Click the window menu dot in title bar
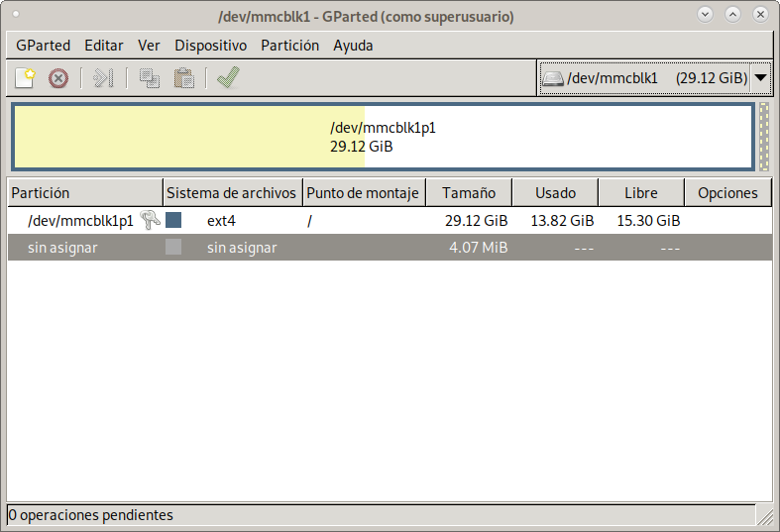Image resolution: width=780 pixels, height=532 pixels. pos(16,14)
